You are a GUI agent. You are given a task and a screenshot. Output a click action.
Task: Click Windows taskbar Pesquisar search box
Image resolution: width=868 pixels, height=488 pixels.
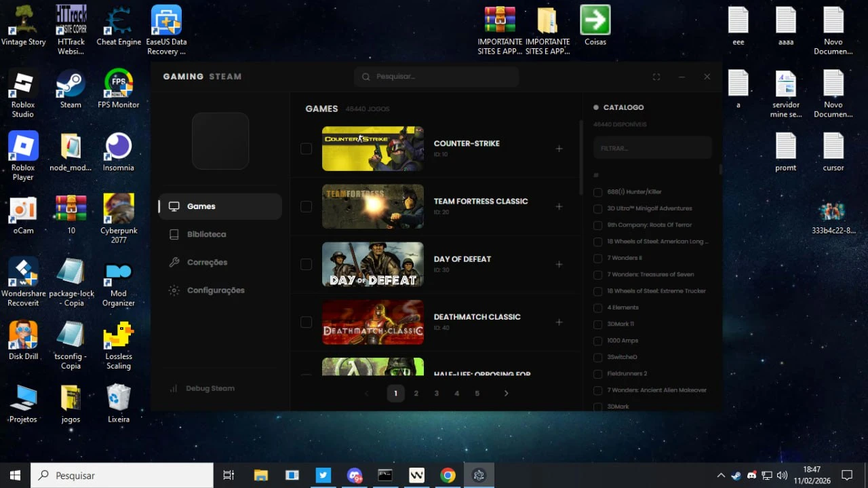123,475
